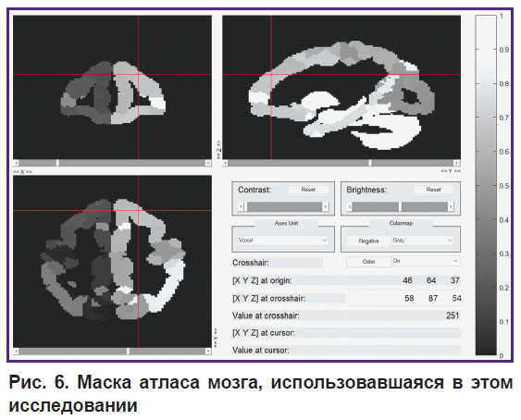Click right arrow of axial view scrollbar
The height and width of the screenshot is (420, 521).
coord(208,352)
